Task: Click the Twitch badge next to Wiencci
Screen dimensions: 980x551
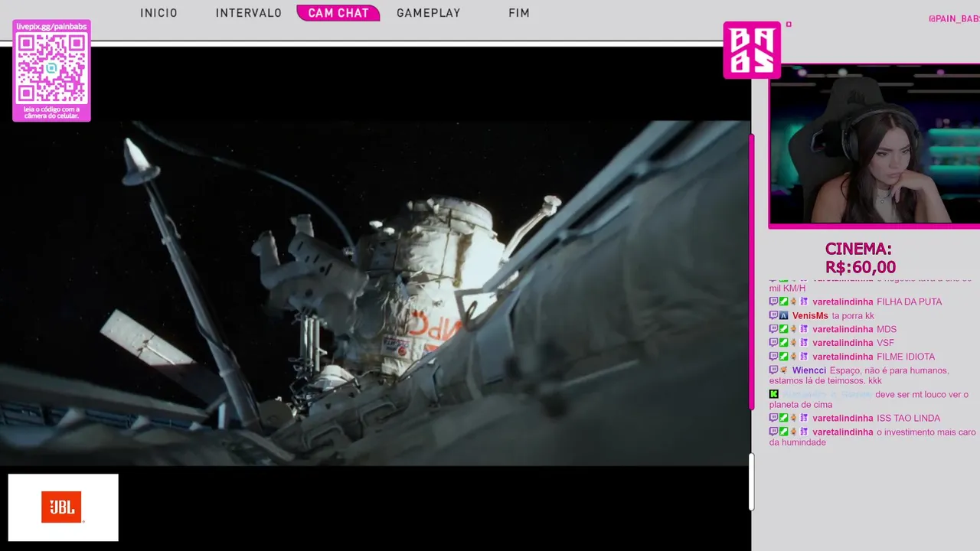Action: coord(773,370)
